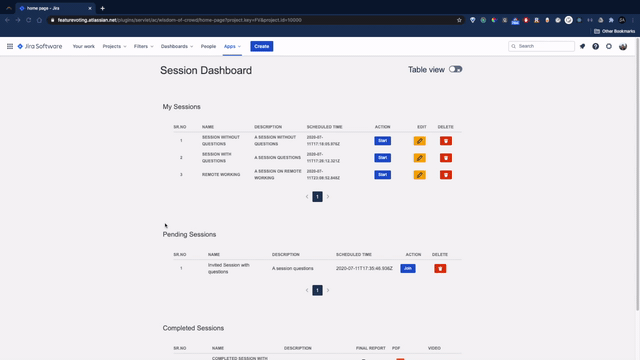The width and height of the screenshot is (640, 360).
Task: Click the Session Dashboard heading
Action: (x=206, y=70)
